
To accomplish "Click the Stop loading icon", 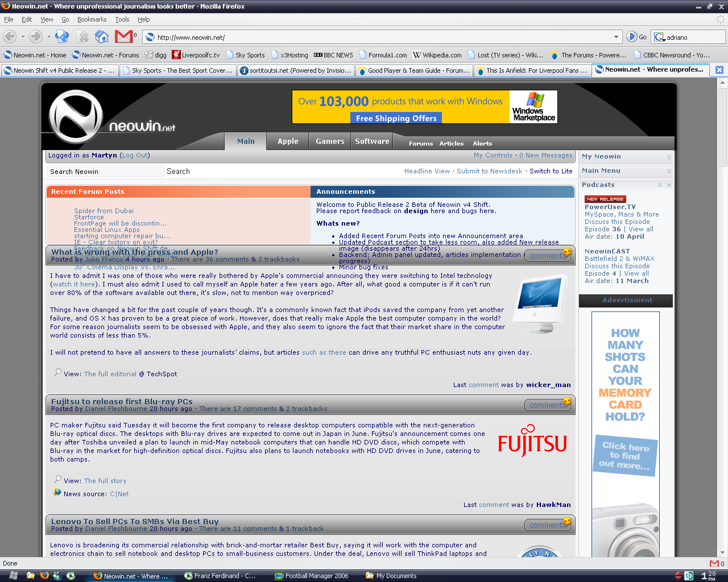I will pos(84,37).
